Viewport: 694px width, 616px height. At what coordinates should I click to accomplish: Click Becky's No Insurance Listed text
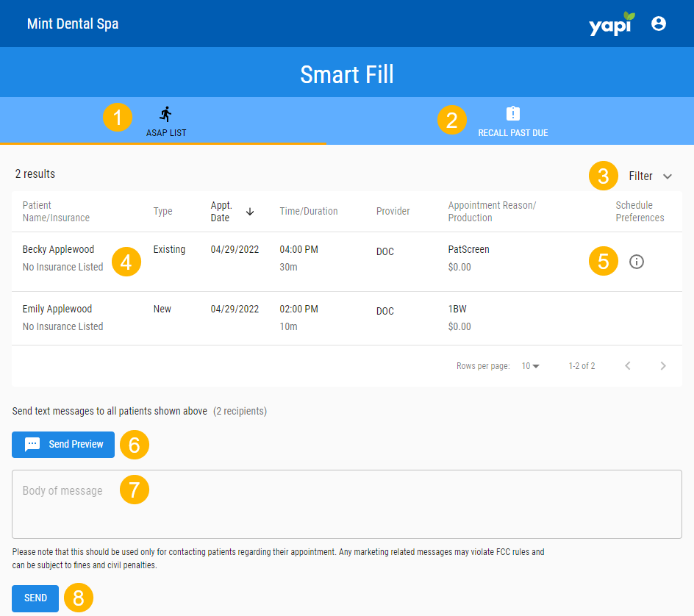(x=62, y=267)
